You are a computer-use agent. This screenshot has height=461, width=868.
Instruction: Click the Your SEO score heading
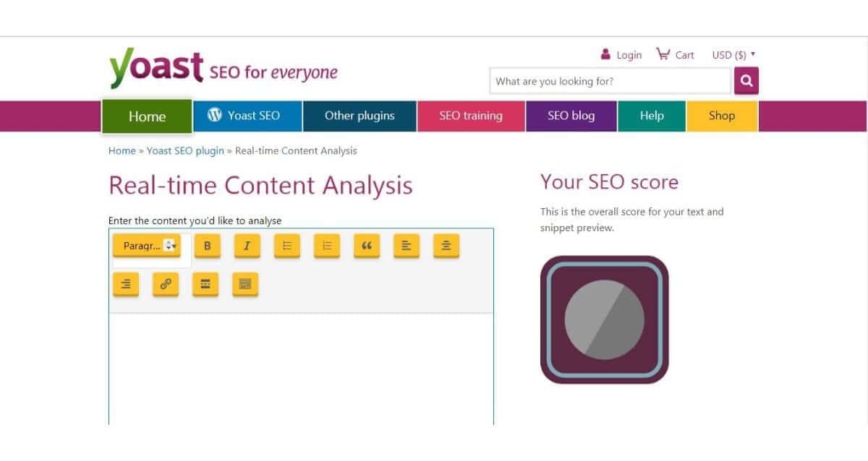[x=609, y=181]
